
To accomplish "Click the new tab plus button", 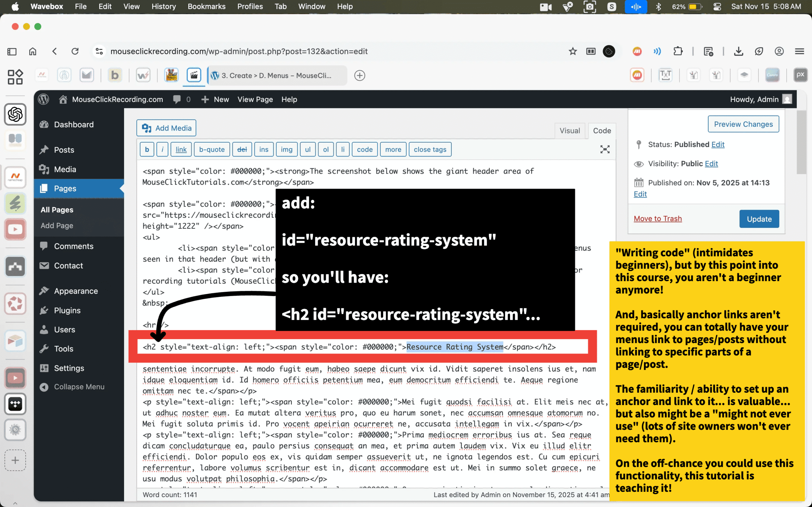I will [360, 75].
